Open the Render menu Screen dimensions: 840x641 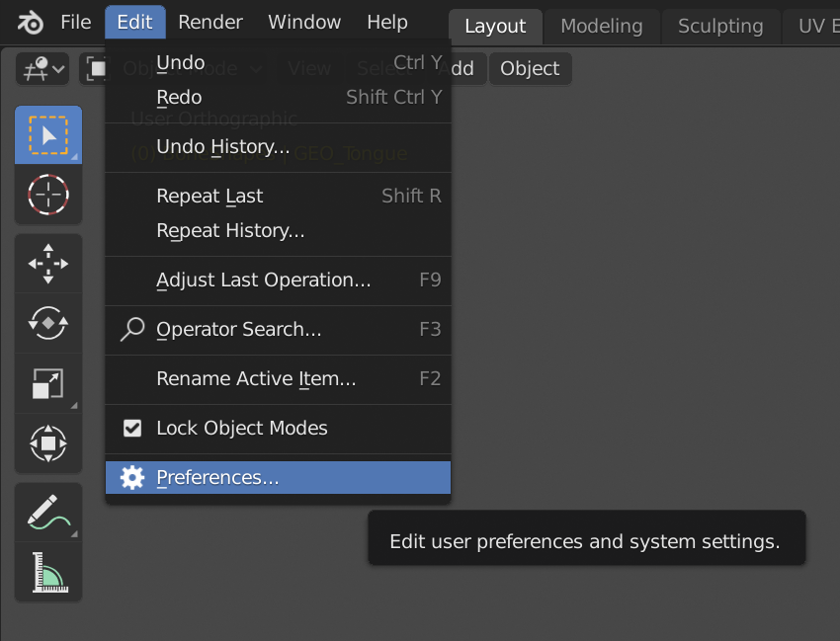(x=210, y=23)
